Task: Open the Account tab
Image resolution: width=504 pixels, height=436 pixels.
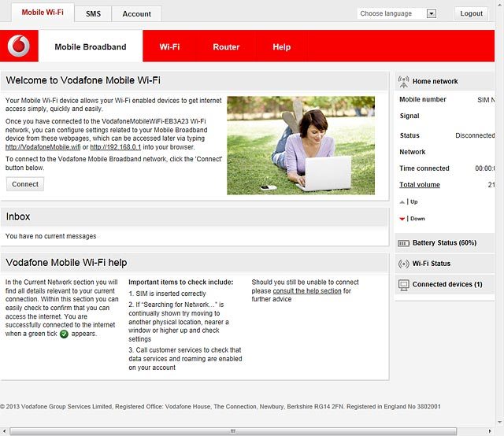Action: pyautogui.click(x=136, y=14)
